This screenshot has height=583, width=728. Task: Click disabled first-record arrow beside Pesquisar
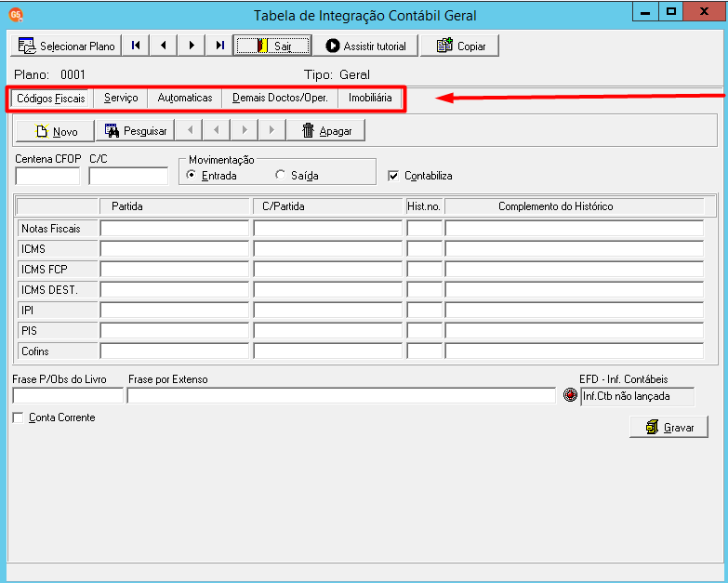point(189,130)
